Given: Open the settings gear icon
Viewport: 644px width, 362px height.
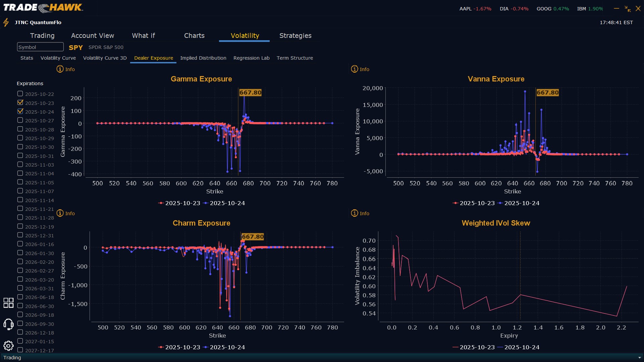Looking at the screenshot, I should point(8,346).
